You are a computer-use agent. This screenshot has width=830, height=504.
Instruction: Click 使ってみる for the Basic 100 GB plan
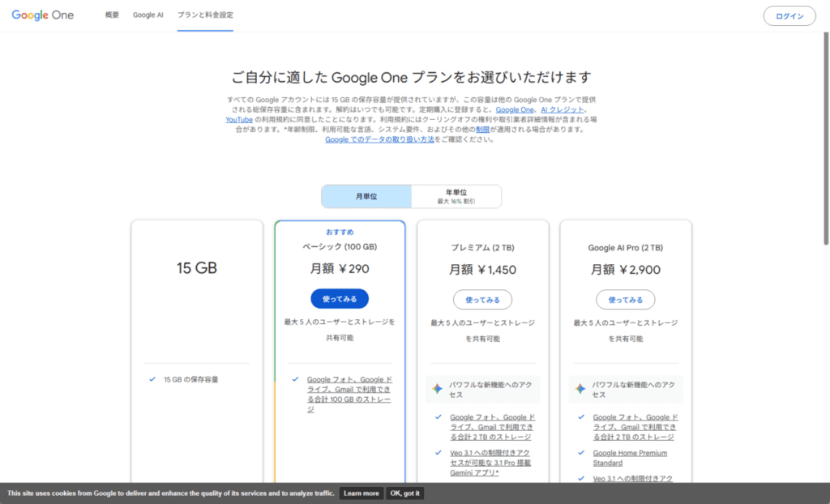pyautogui.click(x=340, y=299)
